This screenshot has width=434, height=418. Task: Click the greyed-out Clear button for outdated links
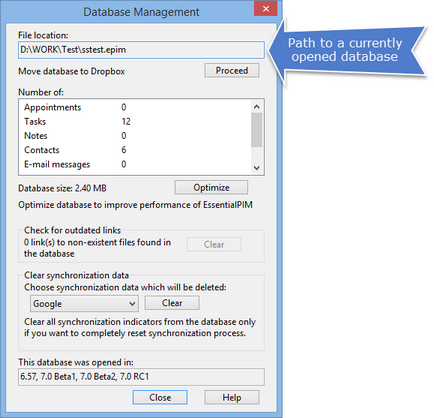pos(214,244)
